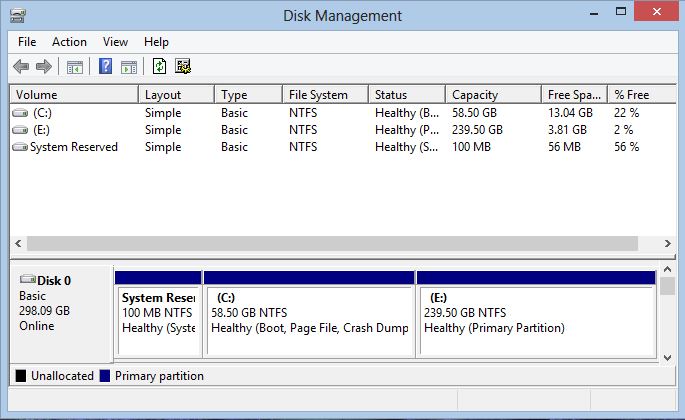Click the volume list horizontal scrollbar thumb

tap(332, 243)
